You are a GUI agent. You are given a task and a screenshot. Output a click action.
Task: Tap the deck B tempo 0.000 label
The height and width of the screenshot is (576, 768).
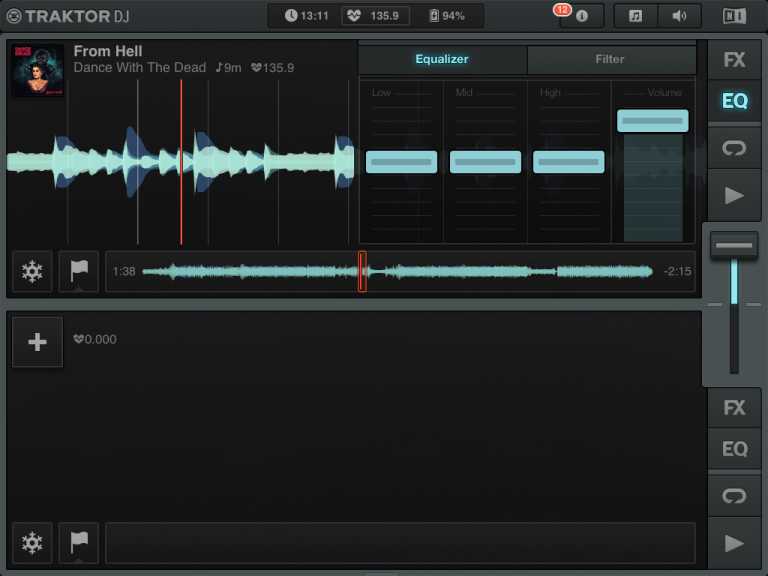click(95, 339)
